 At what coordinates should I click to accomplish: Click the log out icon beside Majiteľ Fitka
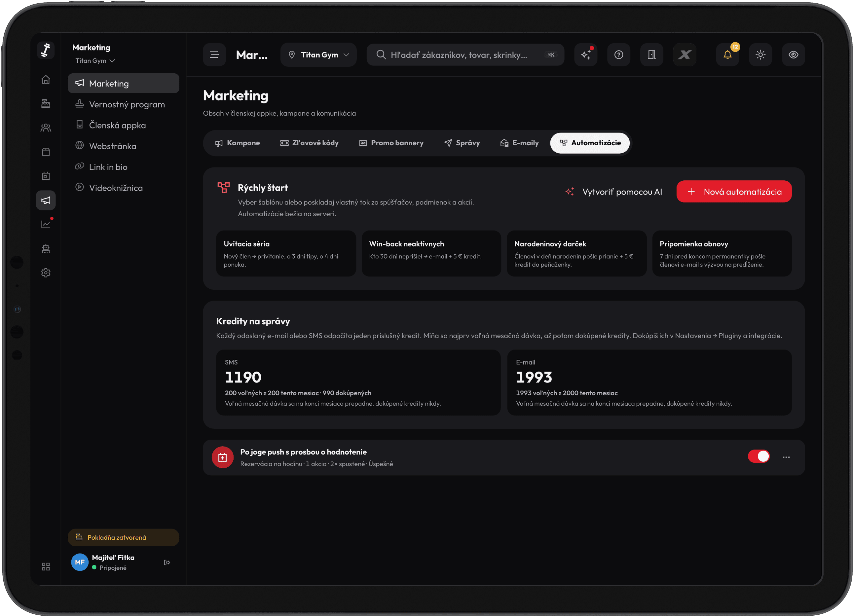pyautogui.click(x=167, y=562)
